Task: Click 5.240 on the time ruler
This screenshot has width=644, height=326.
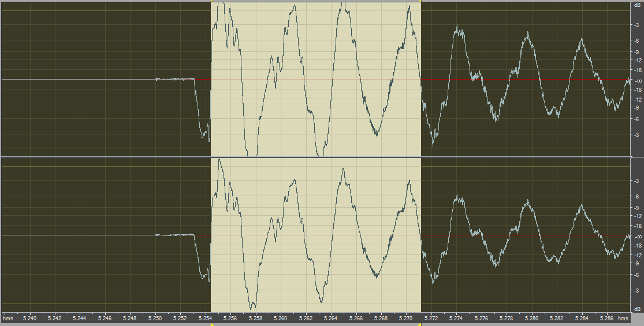Action: (x=29, y=318)
